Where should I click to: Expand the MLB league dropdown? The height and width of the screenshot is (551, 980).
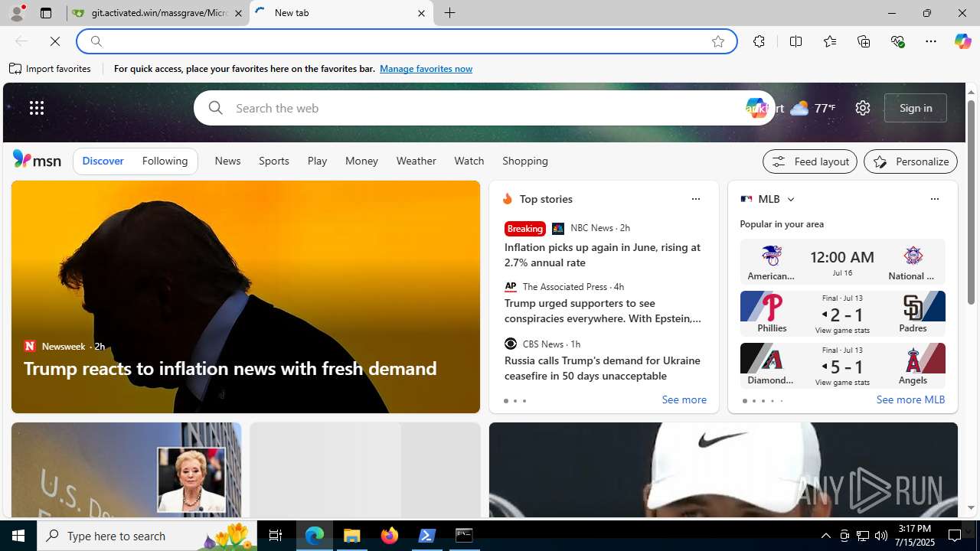click(x=790, y=199)
